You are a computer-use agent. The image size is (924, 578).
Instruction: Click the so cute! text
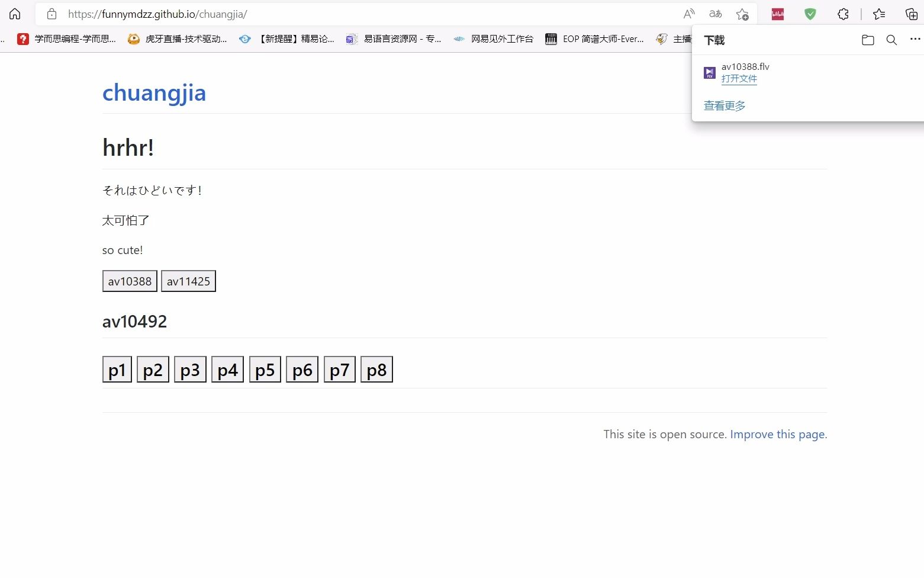click(123, 250)
